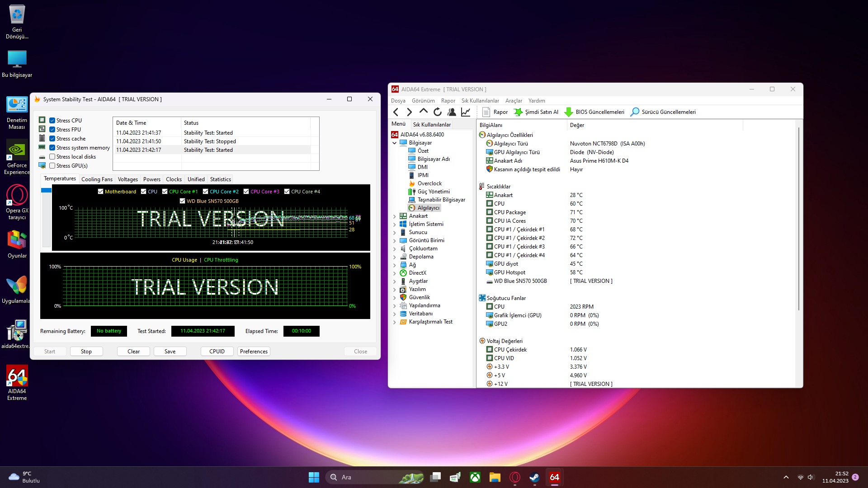868x488 pixels.
Task: Open File Explorer from taskbar
Action: pos(495,477)
